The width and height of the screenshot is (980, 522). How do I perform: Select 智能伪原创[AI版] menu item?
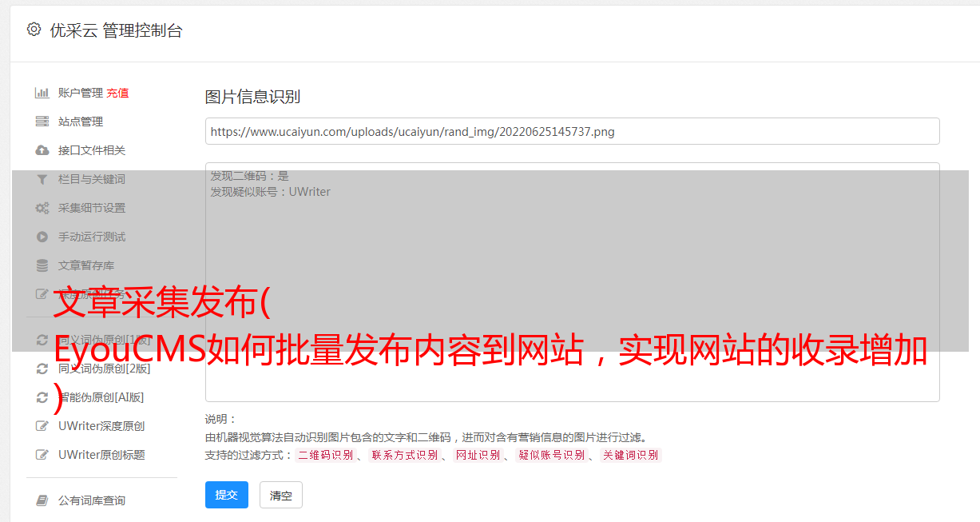pos(101,397)
